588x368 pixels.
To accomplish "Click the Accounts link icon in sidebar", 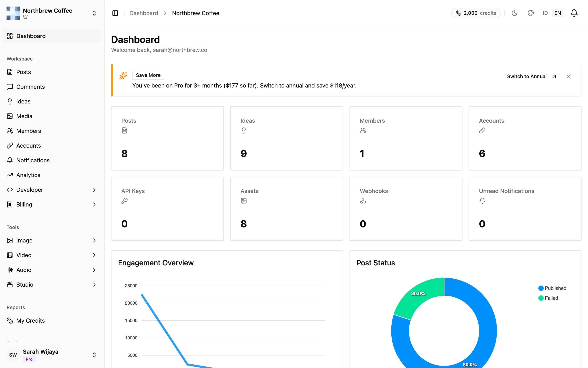I will coord(10,146).
